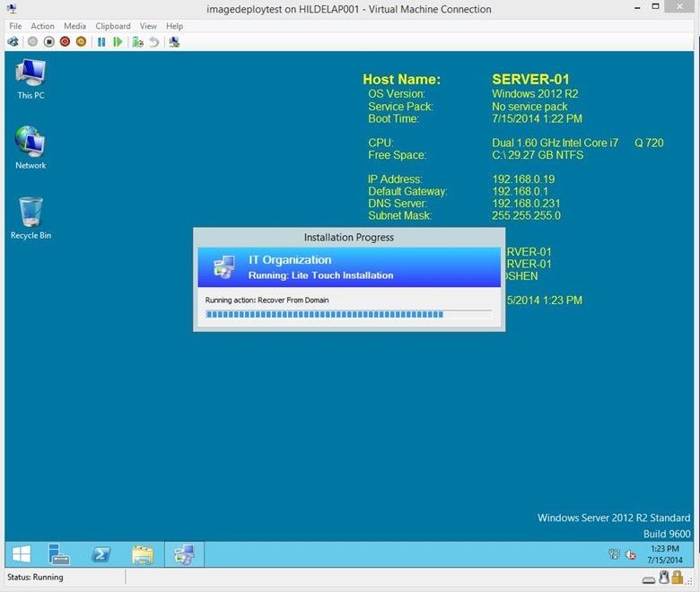This screenshot has width=700, height=592.
Task: Click the IT Organization banner icon
Action: tap(224, 267)
